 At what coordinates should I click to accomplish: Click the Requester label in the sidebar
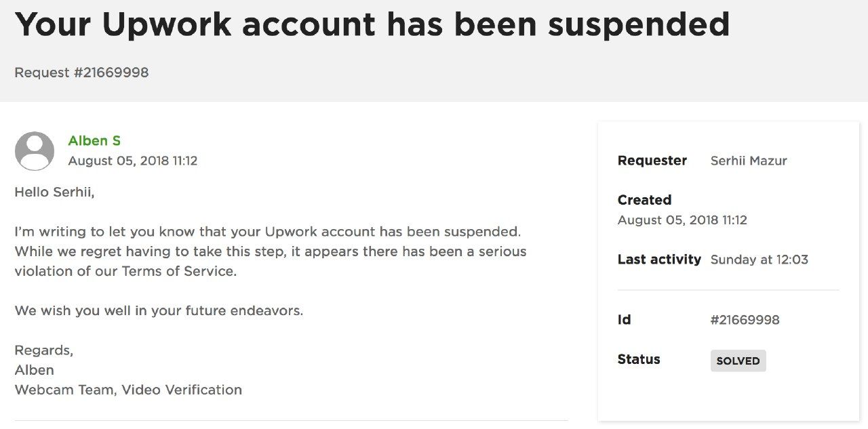[652, 161]
